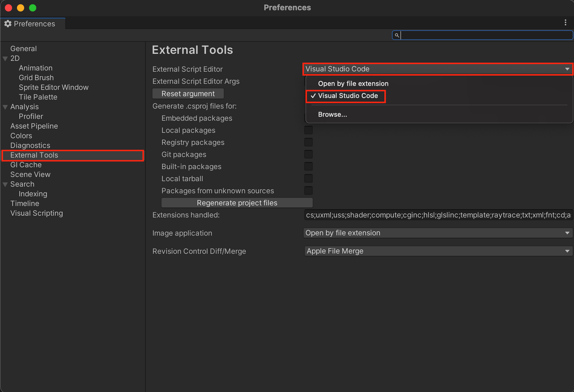The width and height of the screenshot is (574, 392).
Task: Click the External Script Editor label
Action: (x=187, y=69)
